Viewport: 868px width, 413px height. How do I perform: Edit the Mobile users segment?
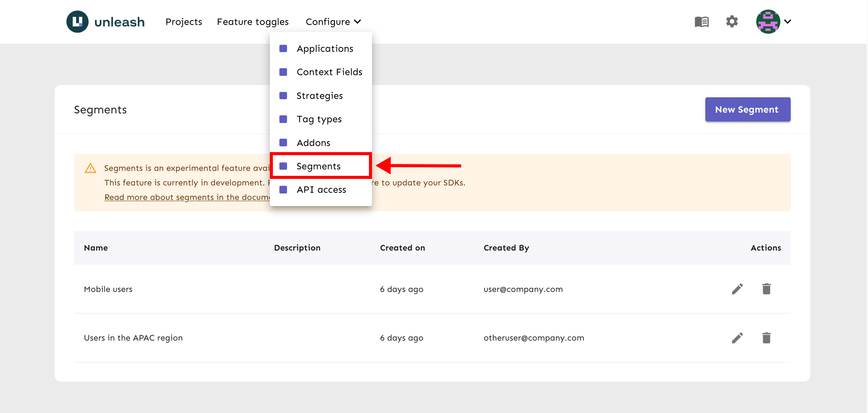coord(737,289)
